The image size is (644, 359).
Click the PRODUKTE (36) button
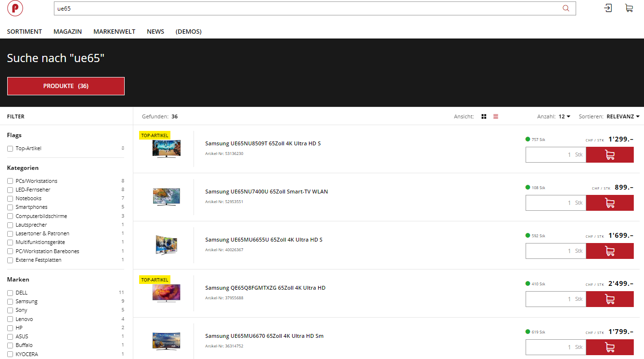pos(66,86)
